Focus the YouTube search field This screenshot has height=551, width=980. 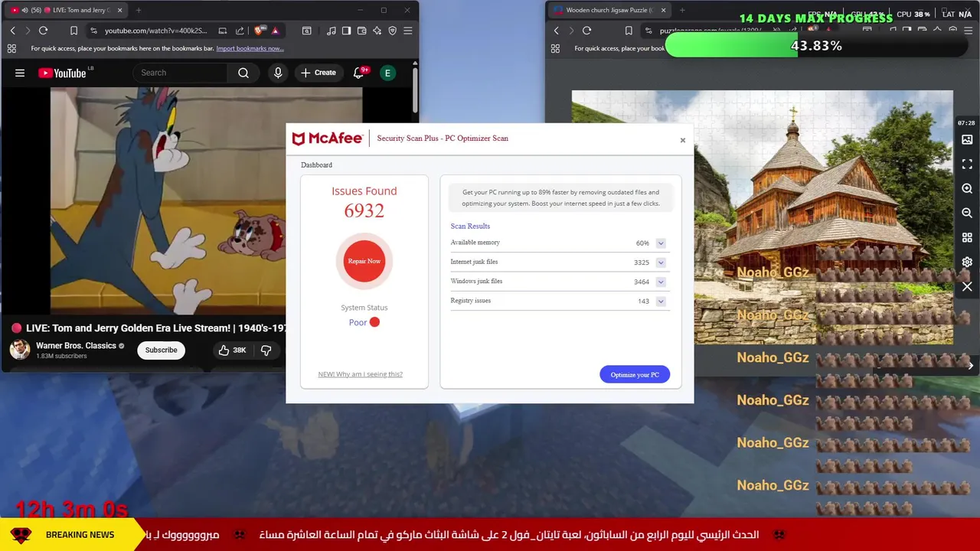[x=180, y=73]
